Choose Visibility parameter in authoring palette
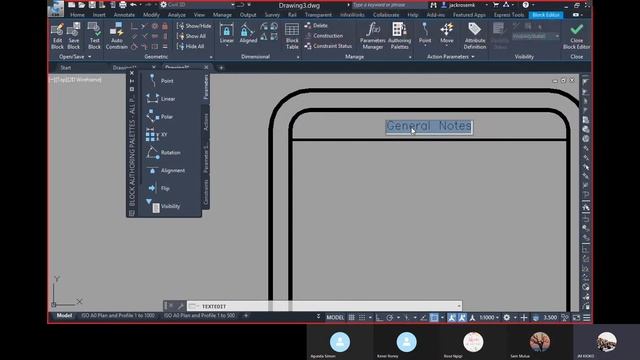The width and height of the screenshot is (640, 360). tap(163, 206)
